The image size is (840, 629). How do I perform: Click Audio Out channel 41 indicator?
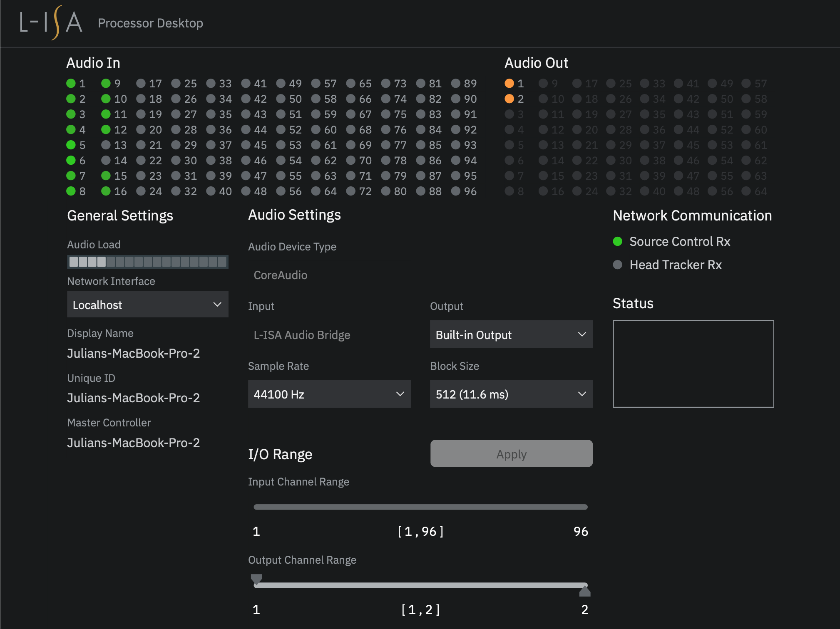(678, 84)
